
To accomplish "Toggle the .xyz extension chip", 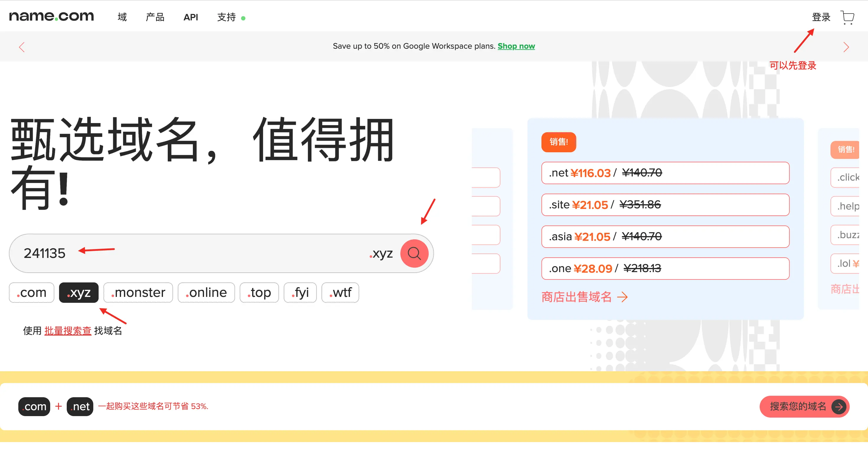I will pyautogui.click(x=79, y=292).
